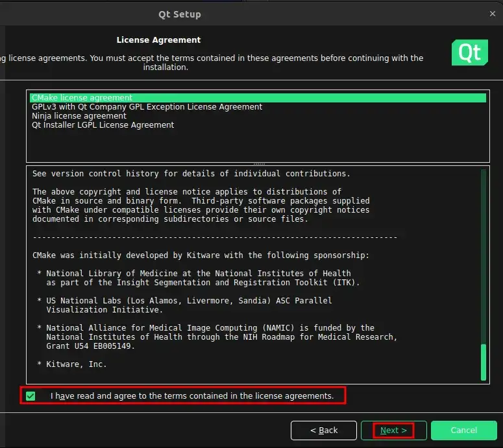Click the Next button
This screenshot has width=503, height=448.
pos(393,430)
